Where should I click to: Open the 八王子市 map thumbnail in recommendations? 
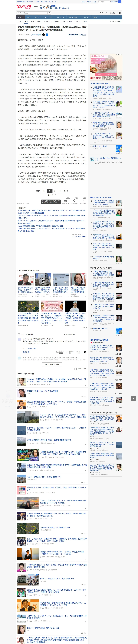[x=28, y=306]
